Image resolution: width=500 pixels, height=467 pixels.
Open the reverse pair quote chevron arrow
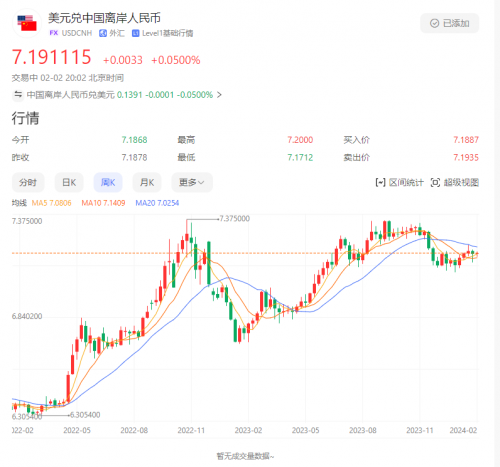click(x=219, y=95)
